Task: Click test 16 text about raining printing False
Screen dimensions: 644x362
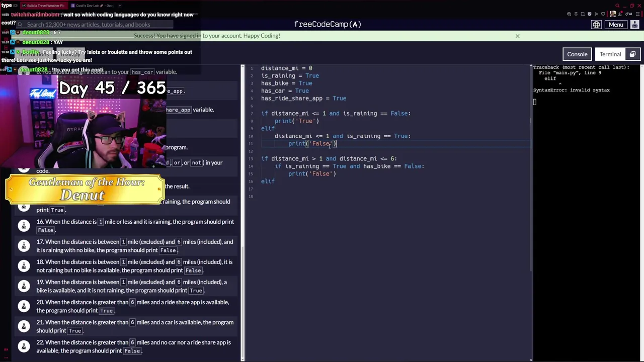Action: 135,226
